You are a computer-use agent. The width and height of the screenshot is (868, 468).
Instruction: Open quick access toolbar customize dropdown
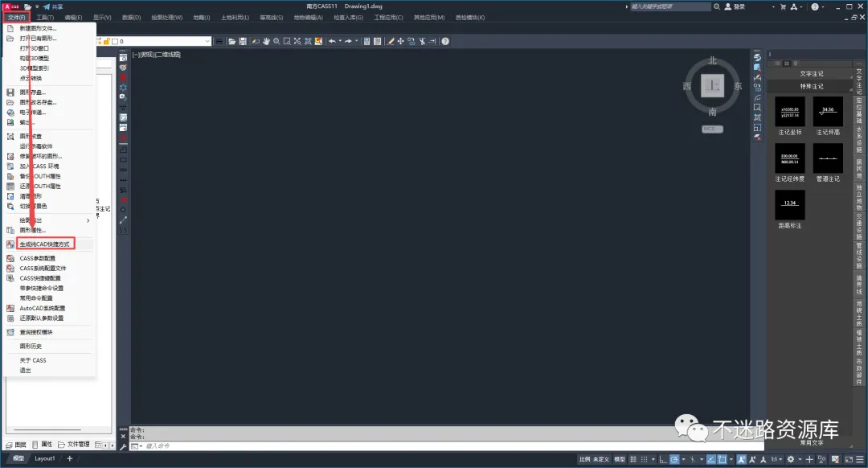pyautogui.click(x=37, y=6)
